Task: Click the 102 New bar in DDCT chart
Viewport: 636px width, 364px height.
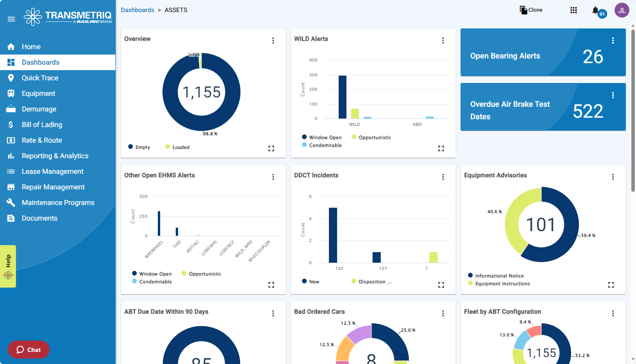Action: click(x=333, y=235)
